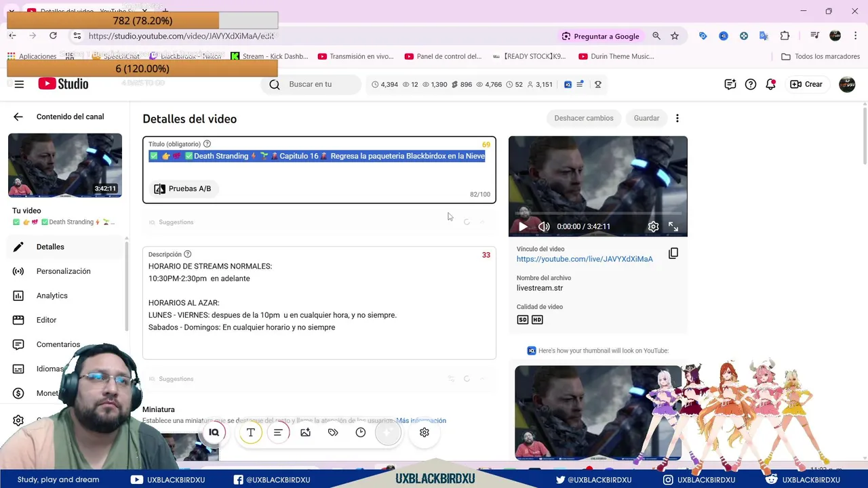Select the clock tool in floating bar

pos(361,432)
